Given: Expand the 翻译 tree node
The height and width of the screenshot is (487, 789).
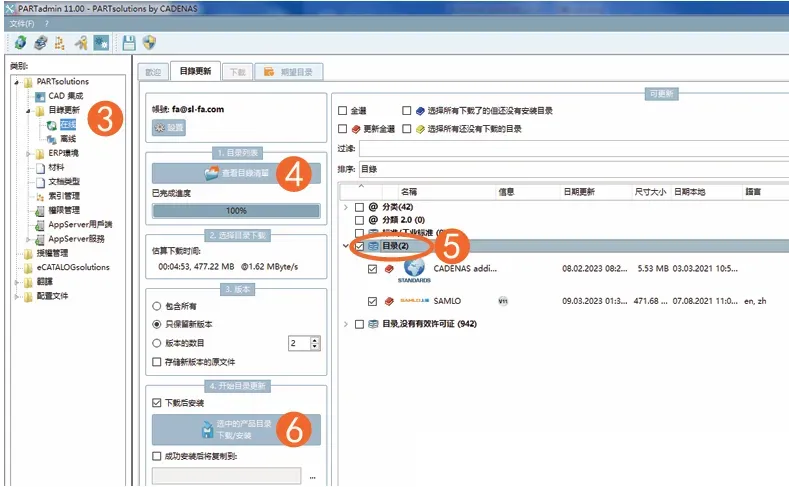Looking at the screenshot, I should tap(16, 282).
